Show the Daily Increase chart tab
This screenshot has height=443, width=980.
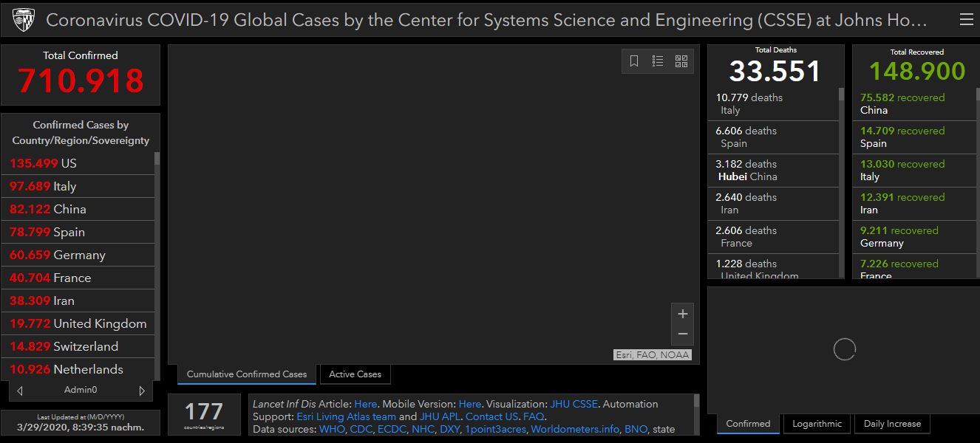coord(892,424)
